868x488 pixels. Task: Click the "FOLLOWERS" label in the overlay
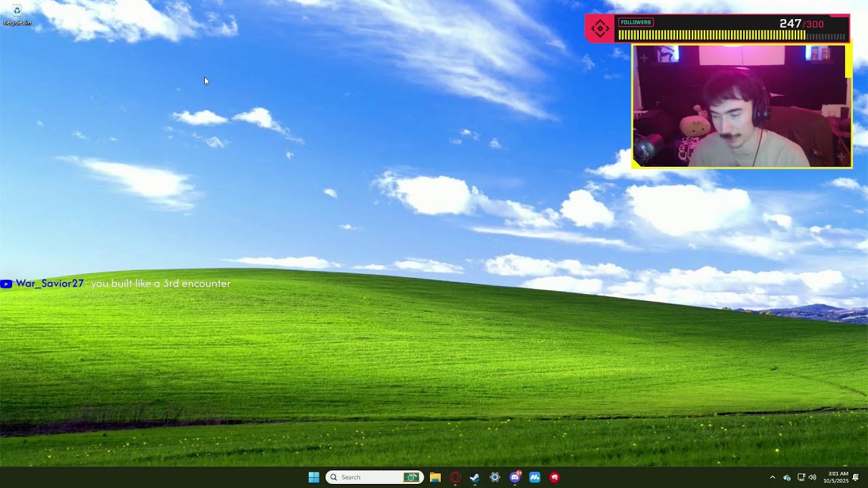[x=635, y=22]
